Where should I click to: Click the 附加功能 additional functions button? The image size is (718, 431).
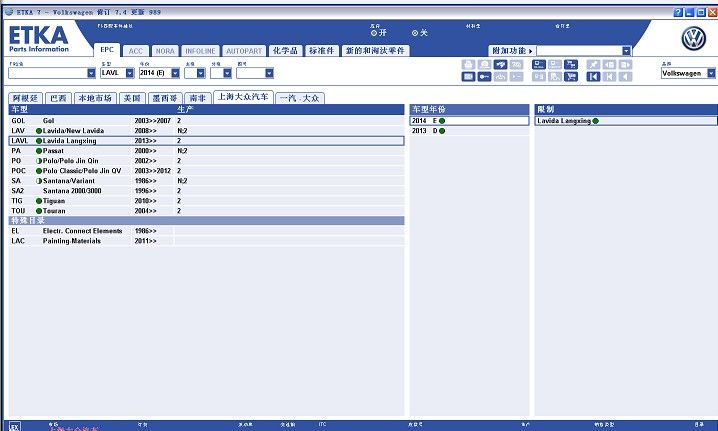[512, 51]
